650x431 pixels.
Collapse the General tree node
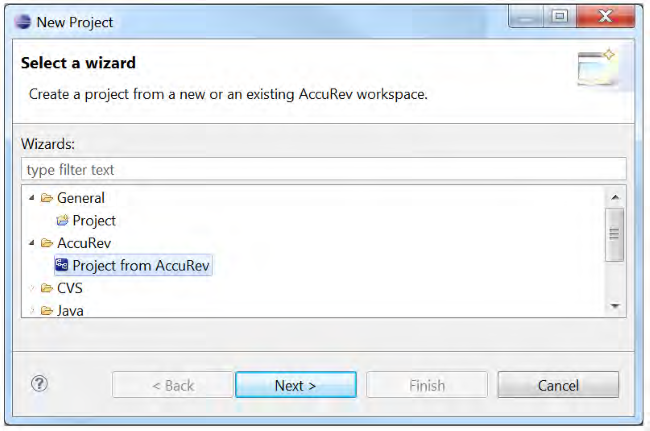tap(32, 198)
